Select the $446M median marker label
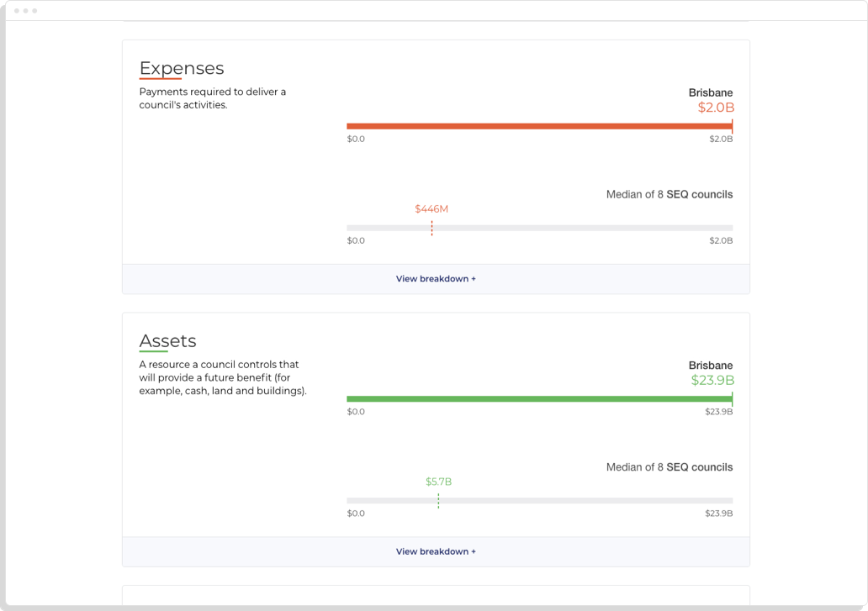This screenshot has height=611, width=868. [431, 208]
